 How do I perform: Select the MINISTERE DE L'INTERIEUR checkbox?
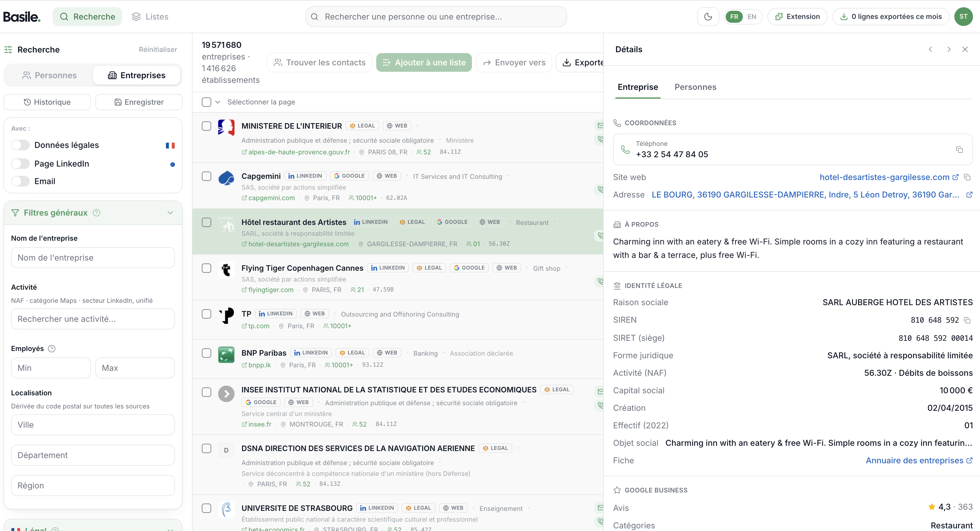[206, 126]
